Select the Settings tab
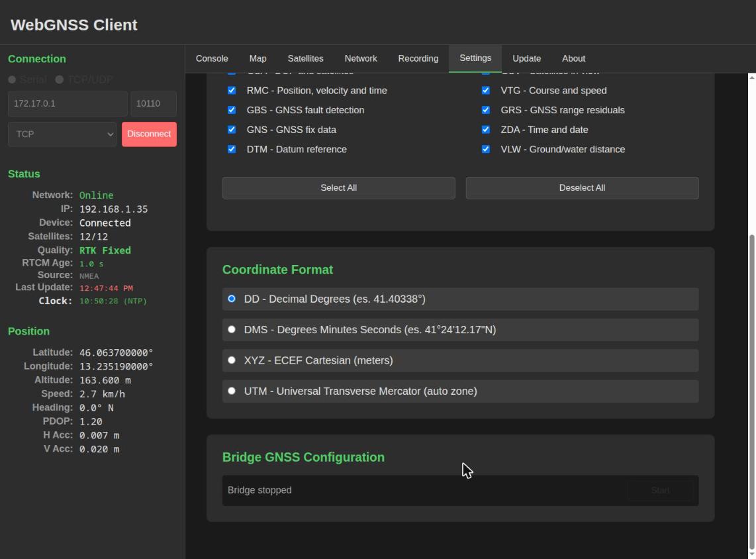Screen dimensions: 756x559 (475, 58)
